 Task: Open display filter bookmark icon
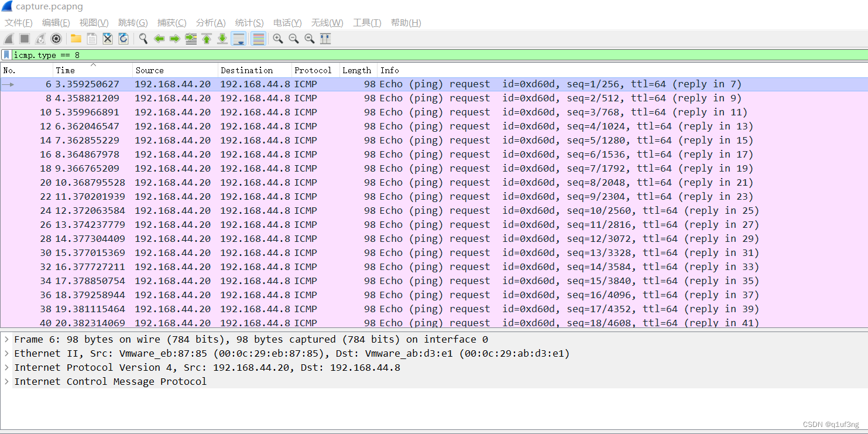pos(6,55)
